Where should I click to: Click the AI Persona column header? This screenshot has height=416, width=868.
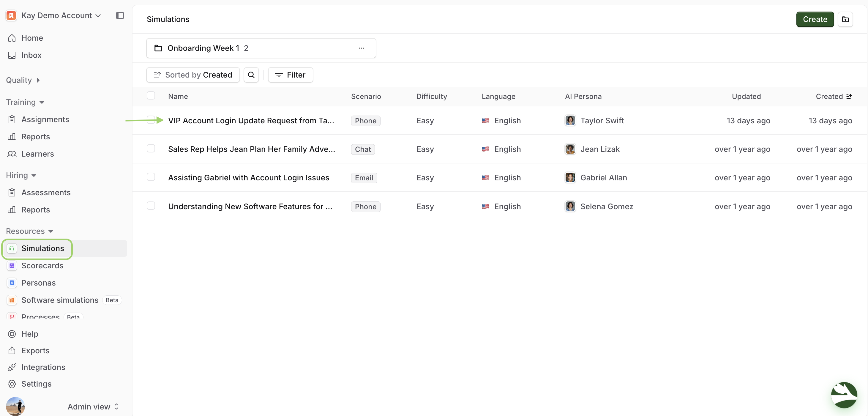[x=583, y=96]
